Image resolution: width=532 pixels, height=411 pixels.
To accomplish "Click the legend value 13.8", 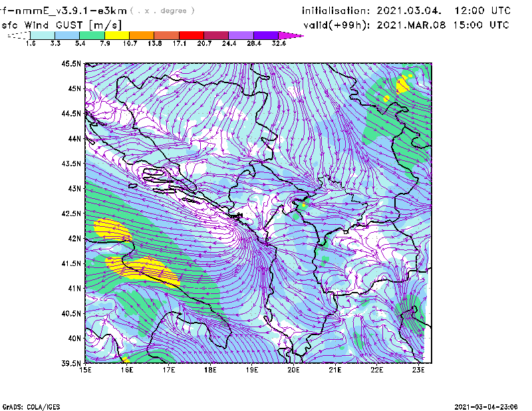I will [x=155, y=43].
